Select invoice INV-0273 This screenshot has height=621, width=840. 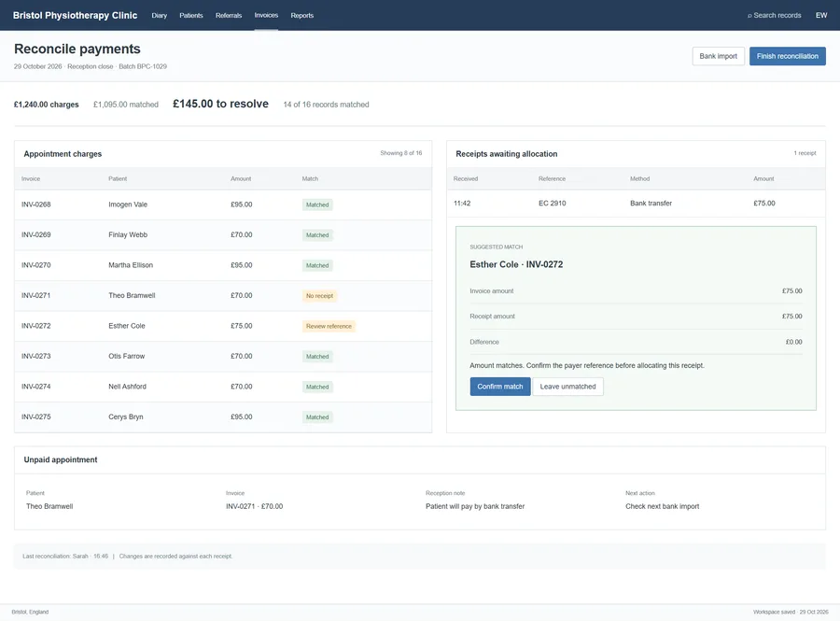[35, 357]
